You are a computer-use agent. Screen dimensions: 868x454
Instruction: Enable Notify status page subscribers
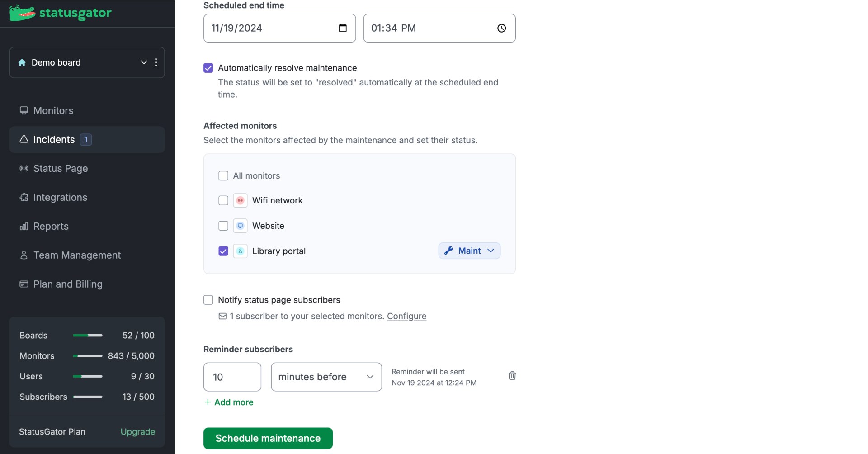pos(208,300)
